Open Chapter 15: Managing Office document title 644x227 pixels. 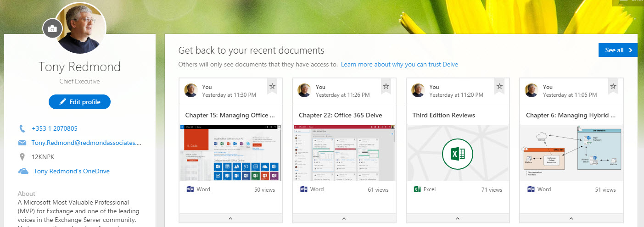(230, 115)
